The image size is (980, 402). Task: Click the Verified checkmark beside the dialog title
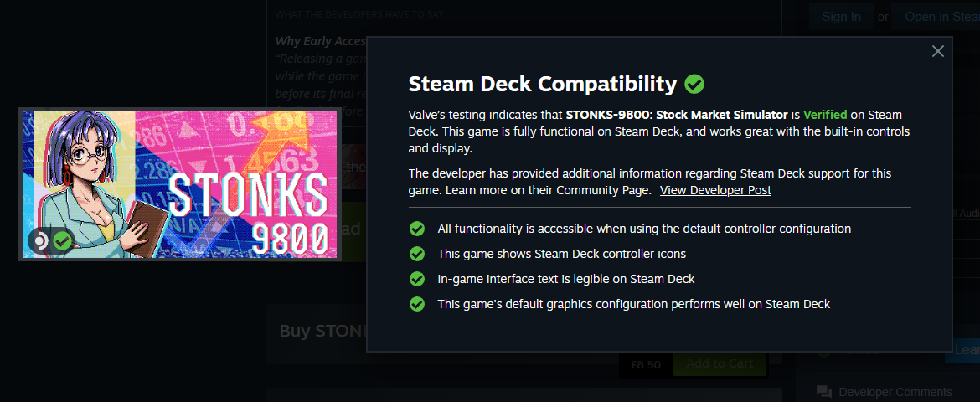(x=694, y=84)
